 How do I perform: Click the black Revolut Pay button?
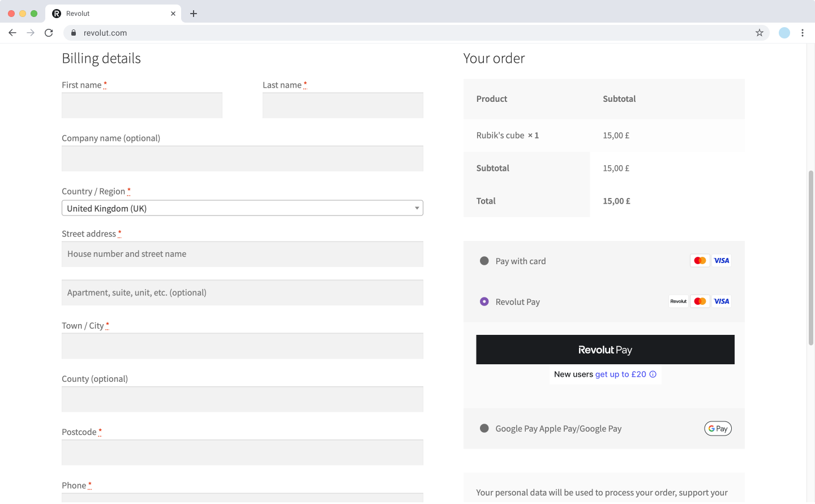(x=605, y=350)
